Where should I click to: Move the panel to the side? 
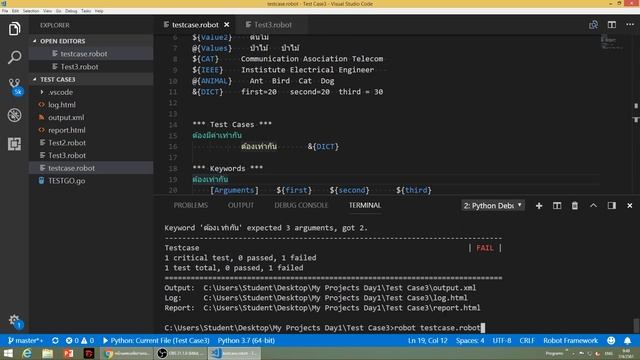(x=611, y=206)
